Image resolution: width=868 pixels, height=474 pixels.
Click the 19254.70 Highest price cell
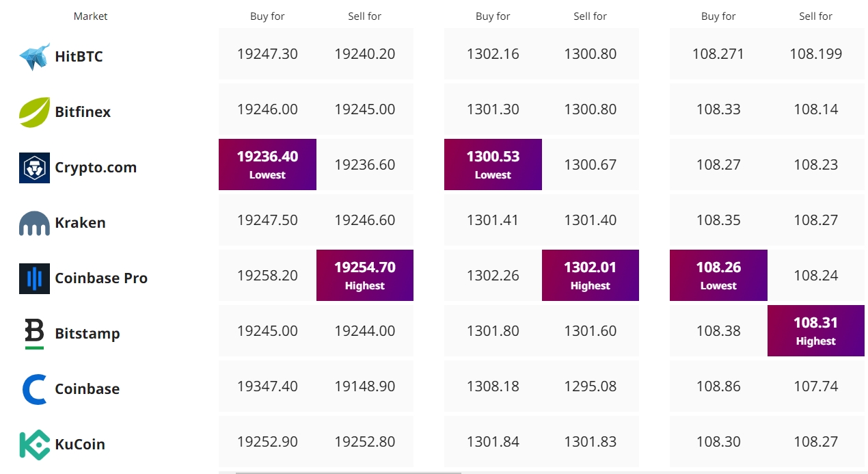click(365, 275)
